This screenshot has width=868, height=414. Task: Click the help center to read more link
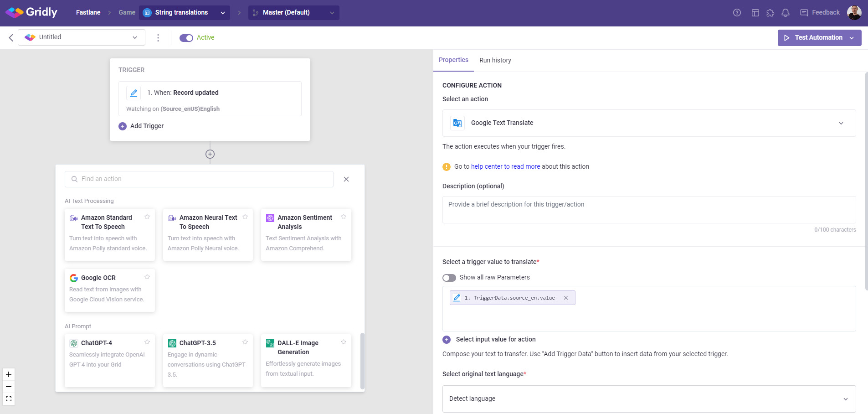(x=506, y=166)
